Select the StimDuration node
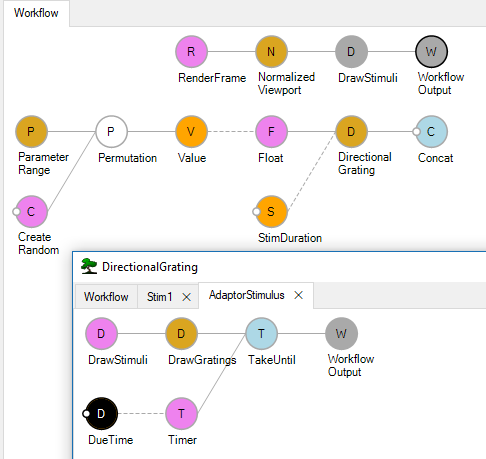This screenshot has height=459, width=486. [271, 212]
